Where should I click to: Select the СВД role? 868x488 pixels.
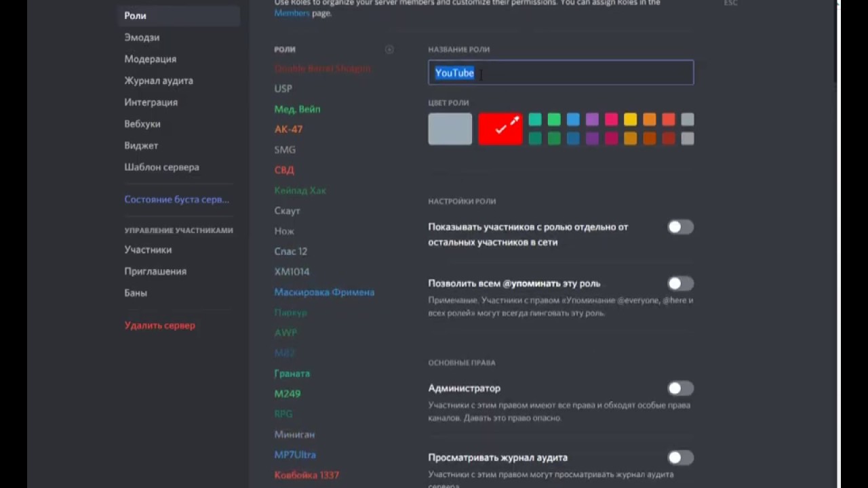click(284, 170)
